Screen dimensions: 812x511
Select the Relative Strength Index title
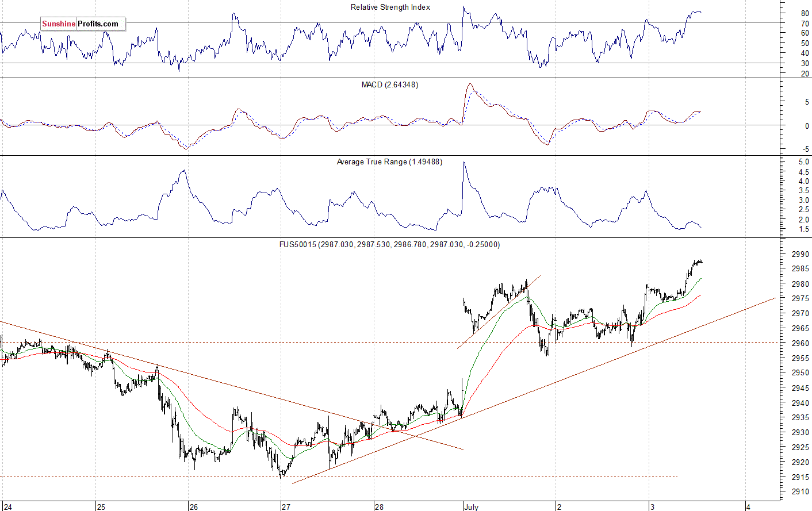390,7
